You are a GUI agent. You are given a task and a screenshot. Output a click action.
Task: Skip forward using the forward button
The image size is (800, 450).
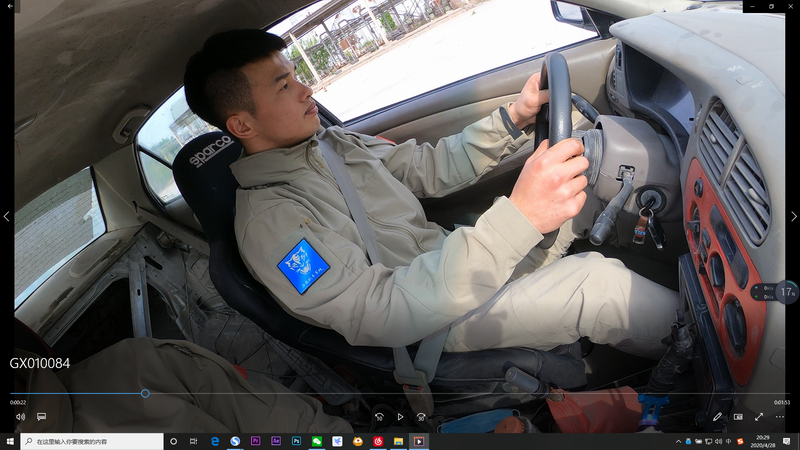421,417
